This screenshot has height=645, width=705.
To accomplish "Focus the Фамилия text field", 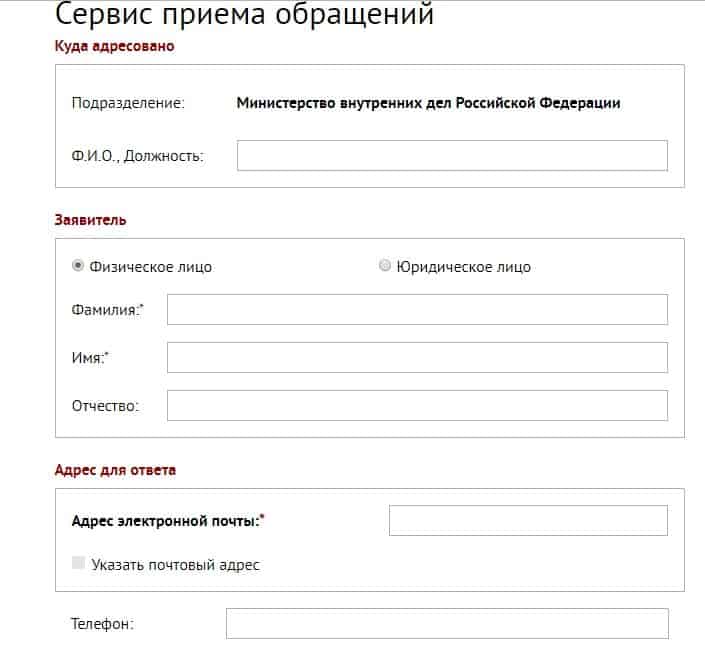I will [417, 310].
